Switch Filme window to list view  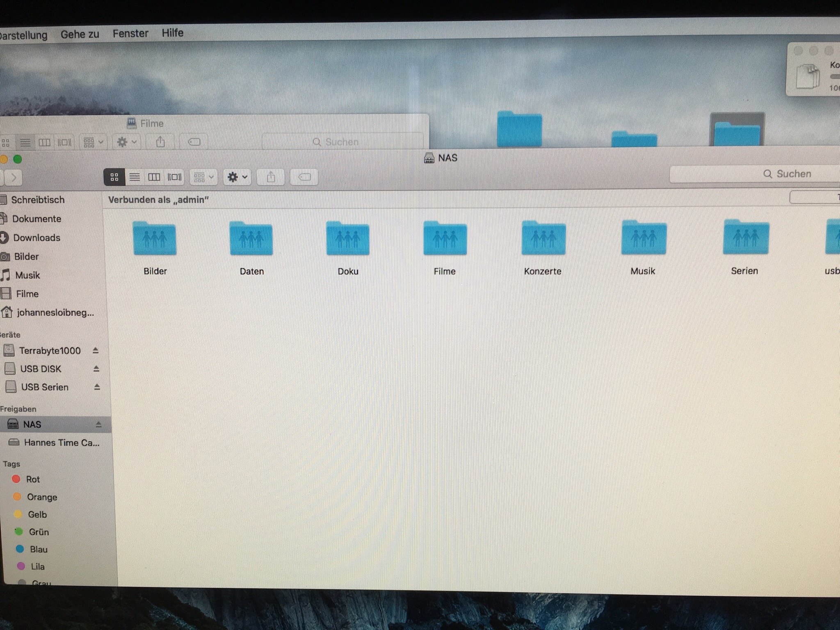tap(25, 142)
